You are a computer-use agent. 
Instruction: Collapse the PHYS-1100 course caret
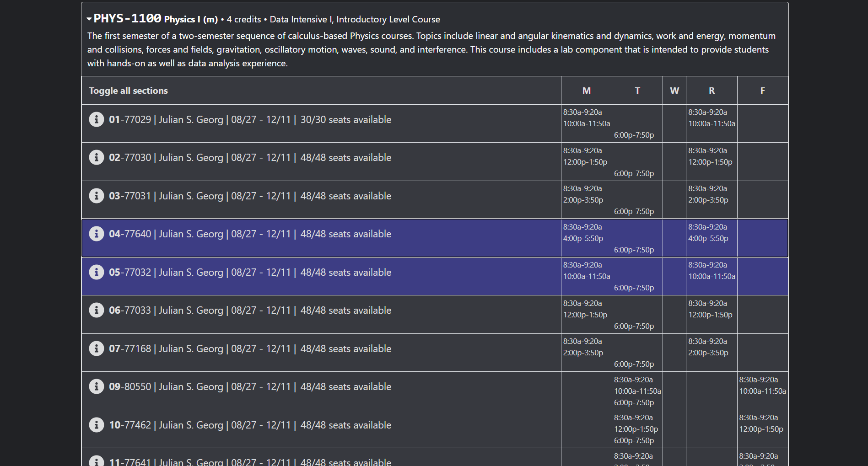coord(89,19)
